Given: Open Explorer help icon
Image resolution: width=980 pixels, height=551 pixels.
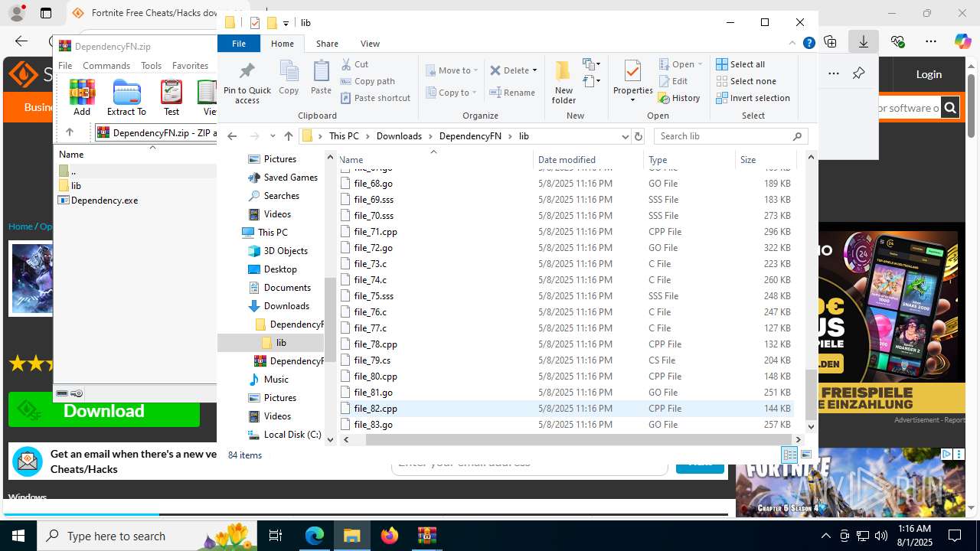Looking at the screenshot, I should pos(808,44).
